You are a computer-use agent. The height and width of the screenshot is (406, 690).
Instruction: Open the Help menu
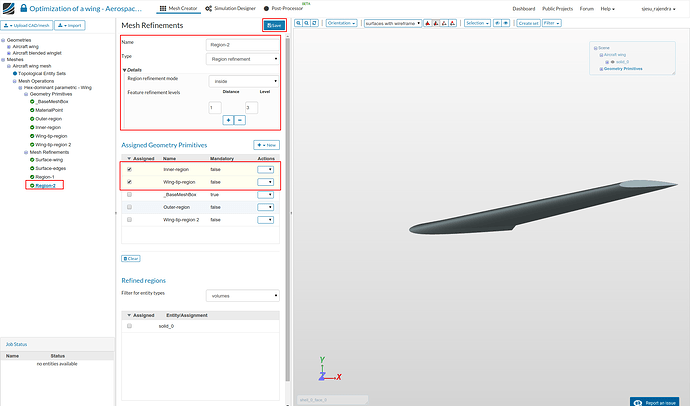coord(606,8)
